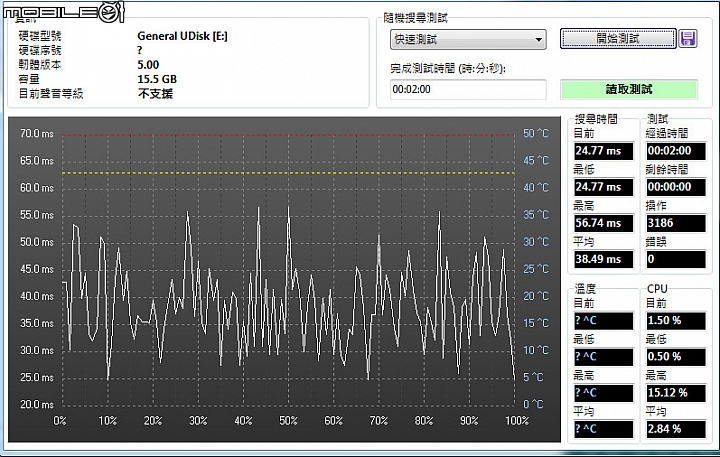720x457 pixels.
Task: Click the save results floppy disk icon
Action: click(x=687, y=39)
